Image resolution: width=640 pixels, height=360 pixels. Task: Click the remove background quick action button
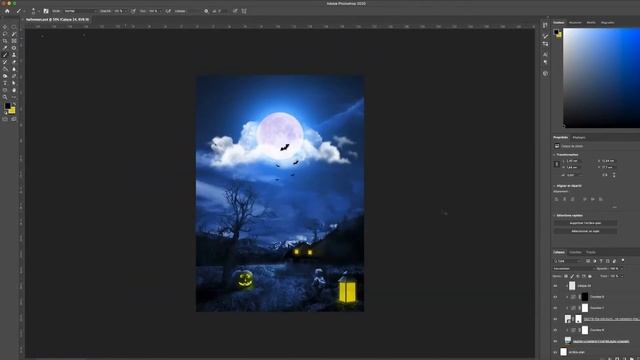[585, 223]
